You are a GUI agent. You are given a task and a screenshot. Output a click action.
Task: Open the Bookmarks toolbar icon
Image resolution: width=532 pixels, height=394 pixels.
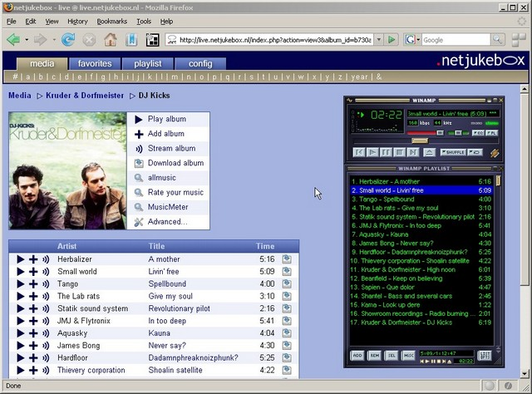point(131,40)
